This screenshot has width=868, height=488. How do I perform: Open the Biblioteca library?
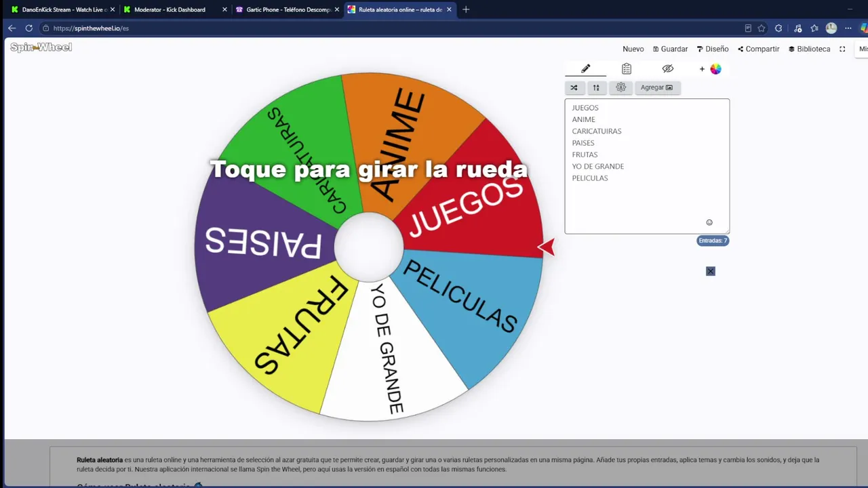tap(809, 49)
